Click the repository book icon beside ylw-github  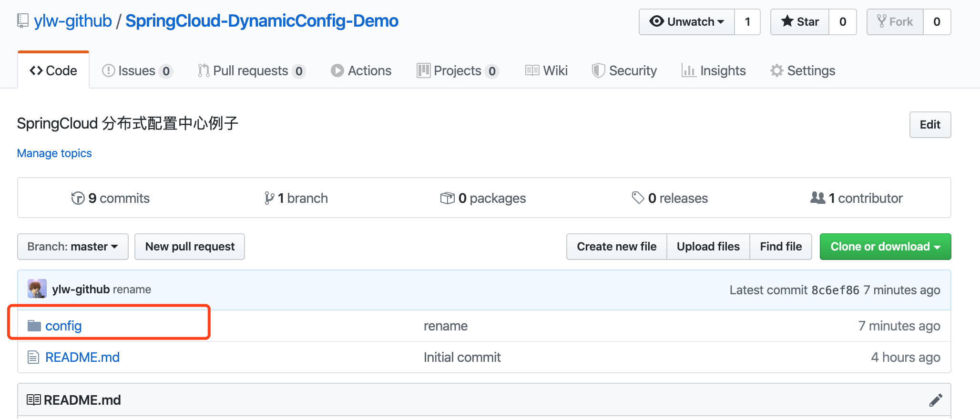pyautogui.click(x=22, y=21)
